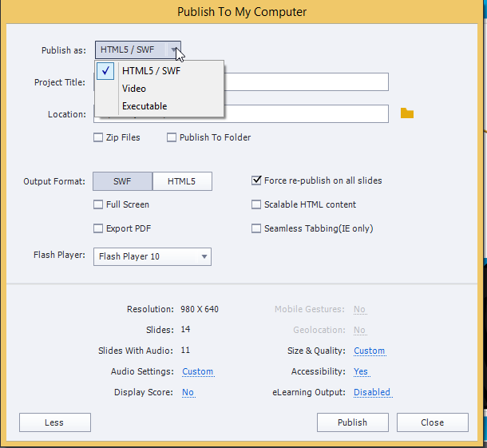Enable the Zip Files checkbox
The image size is (487, 448).
coord(99,137)
